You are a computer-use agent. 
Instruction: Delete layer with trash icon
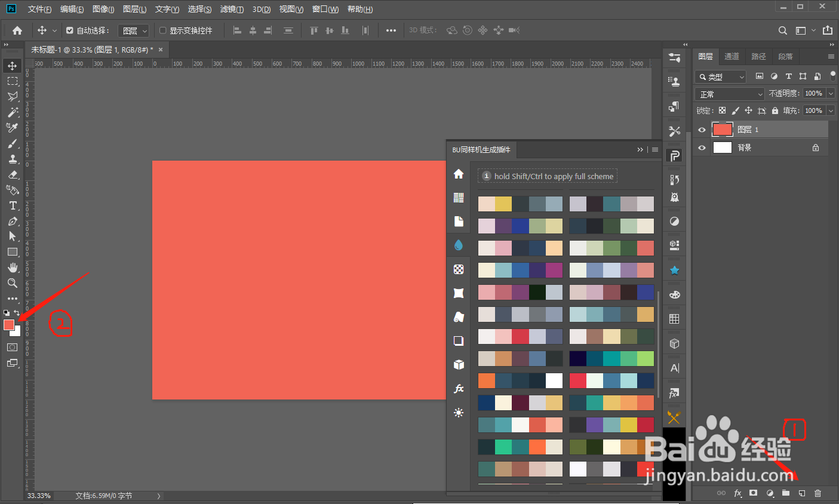pos(818,493)
